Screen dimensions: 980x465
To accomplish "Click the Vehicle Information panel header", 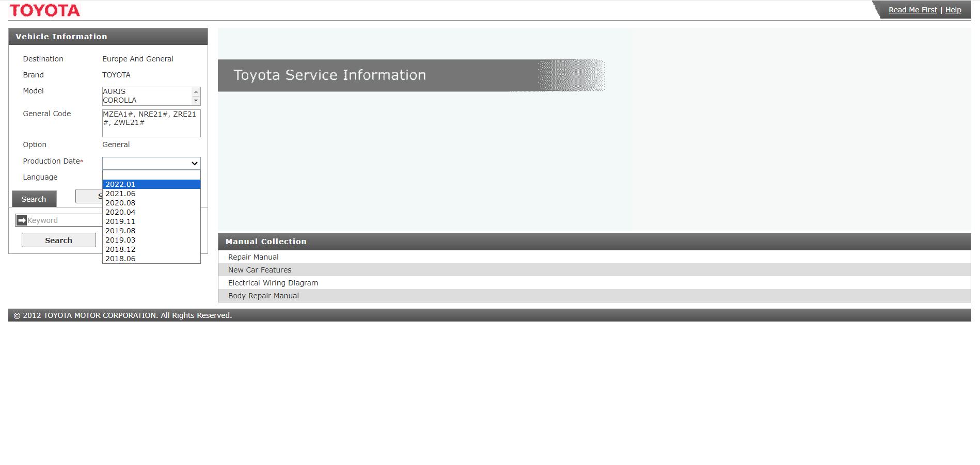I will pos(108,37).
